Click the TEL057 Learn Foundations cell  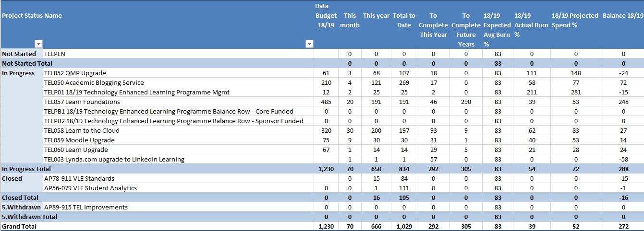tap(82, 102)
